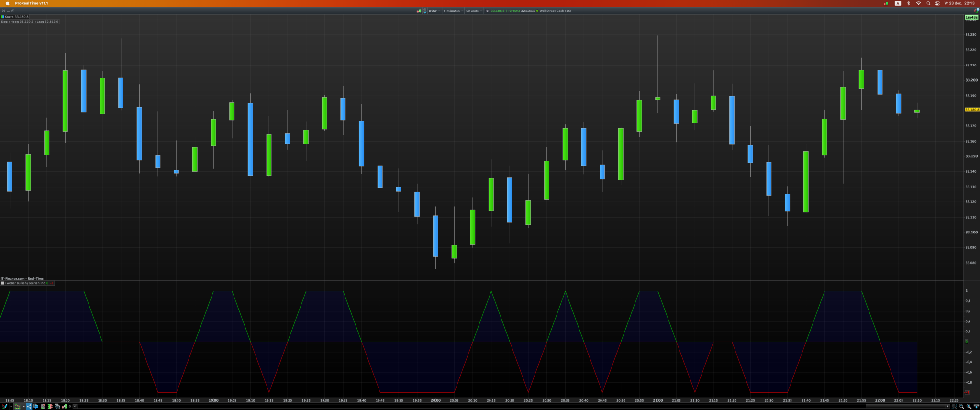Screen dimensions: 980x410
Task: Click the Wall Street Cash (1€) label
Action: 555,11
